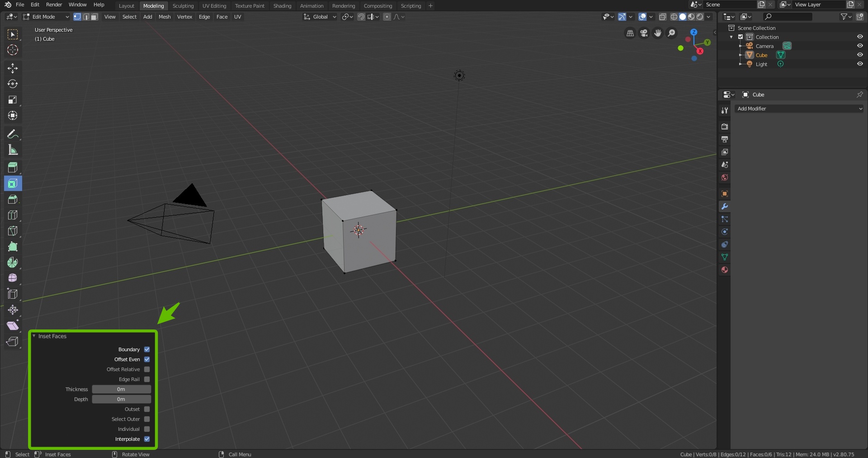Open the Add Modifier dropdown
This screenshot has height=458, width=868.
coord(799,109)
